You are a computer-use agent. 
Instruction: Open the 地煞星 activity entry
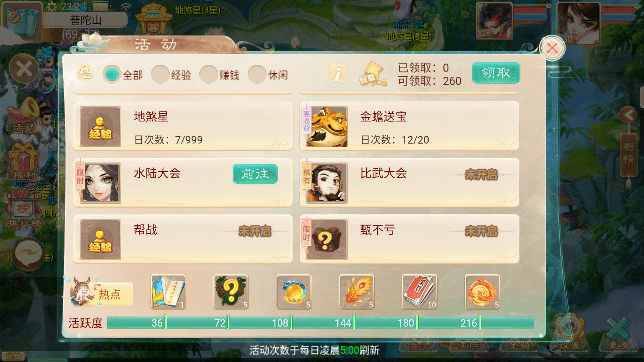click(x=183, y=126)
